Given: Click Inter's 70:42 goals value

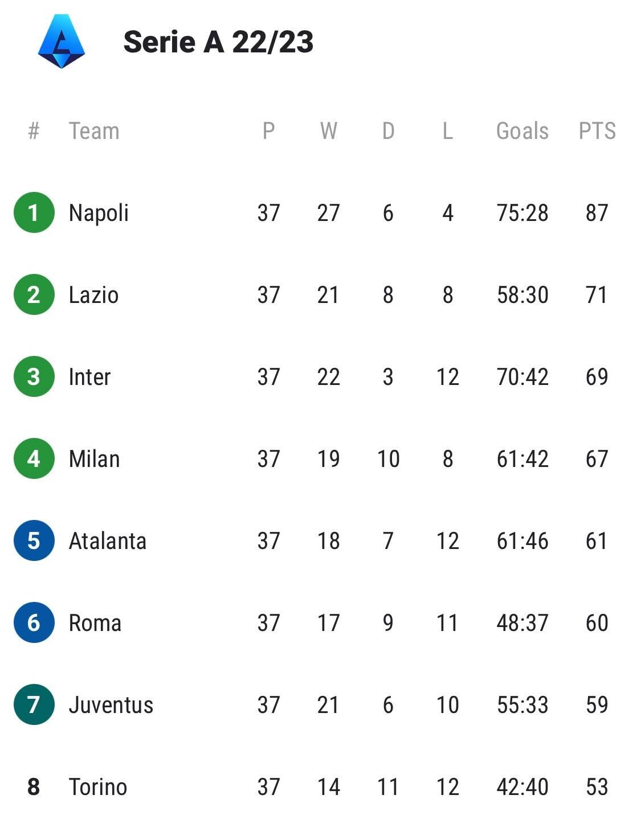Looking at the screenshot, I should [522, 377].
